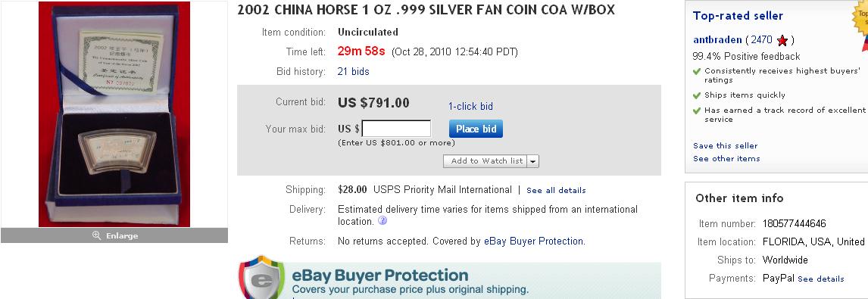Click the max bid input field

[396, 129]
